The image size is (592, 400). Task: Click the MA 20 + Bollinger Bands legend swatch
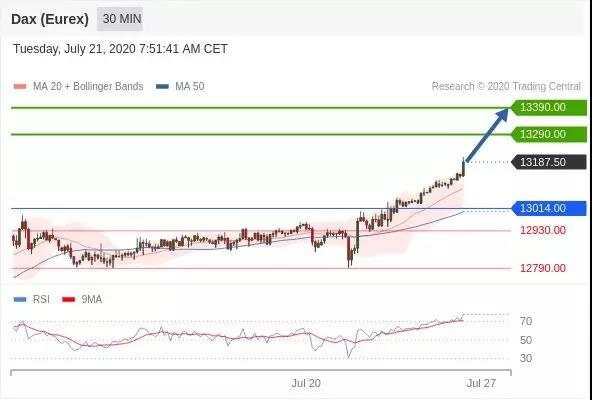pos(20,86)
